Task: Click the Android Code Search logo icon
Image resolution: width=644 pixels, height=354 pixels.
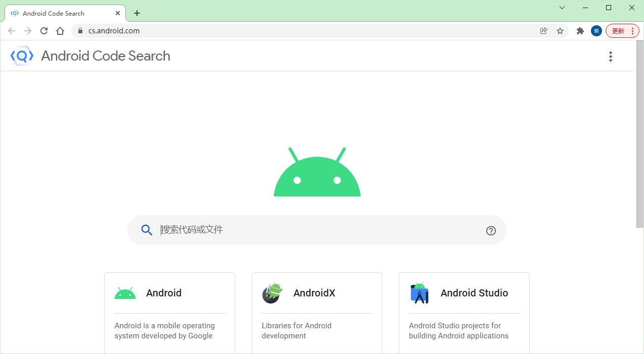Action: pos(22,56)
